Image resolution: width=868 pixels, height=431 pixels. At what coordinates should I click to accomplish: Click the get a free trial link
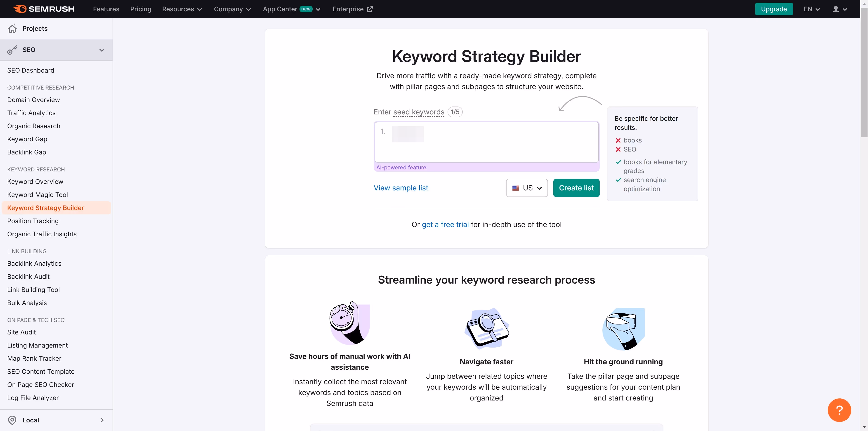click(445, 224)
